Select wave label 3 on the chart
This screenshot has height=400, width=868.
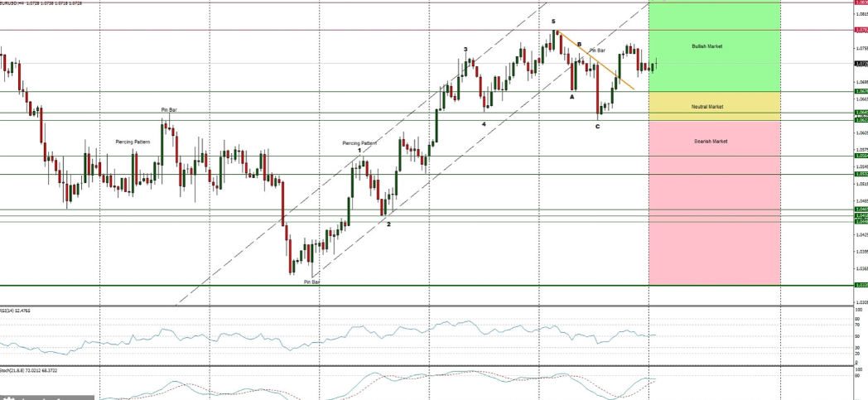[465, 50]
